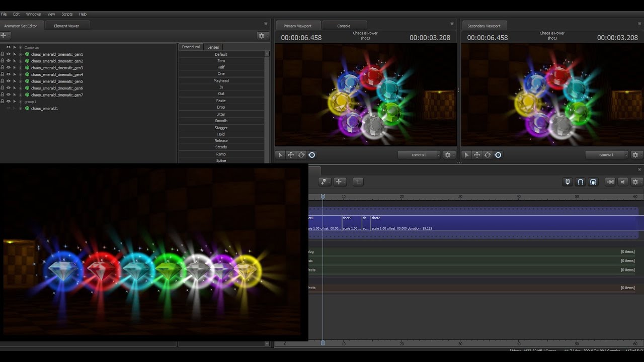Toggle timeline frame snap marker icon

(568, 182)
